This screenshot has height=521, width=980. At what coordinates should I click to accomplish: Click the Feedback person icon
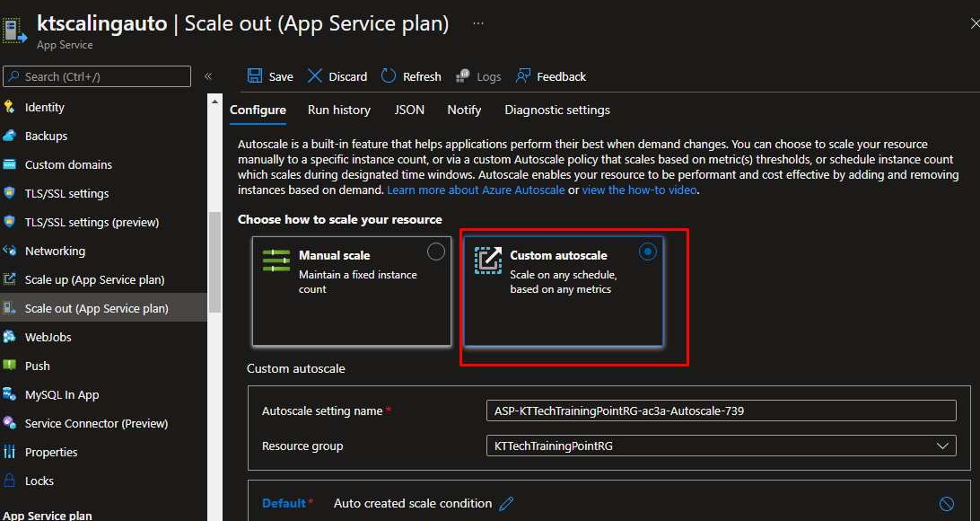[523, 76]
